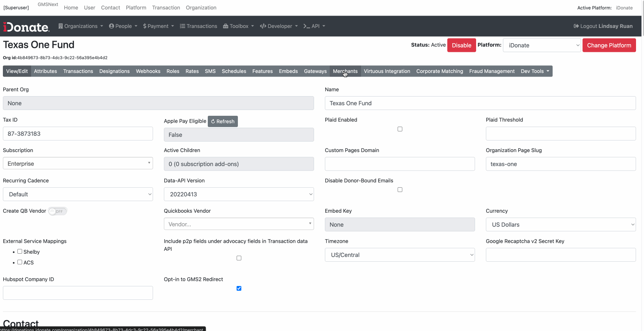This screenshot has width=644, height=331.
Task: Click the Organization Page Slug field
Action: 561,164
